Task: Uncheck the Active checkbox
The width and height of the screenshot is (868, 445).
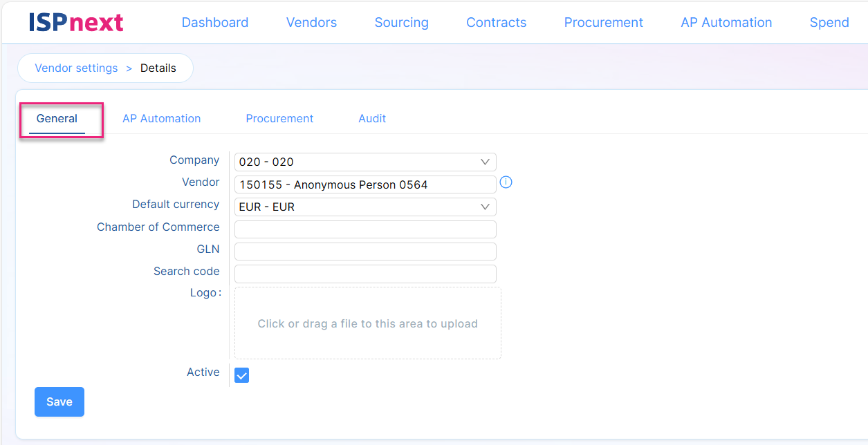Action: coord(241,375)
